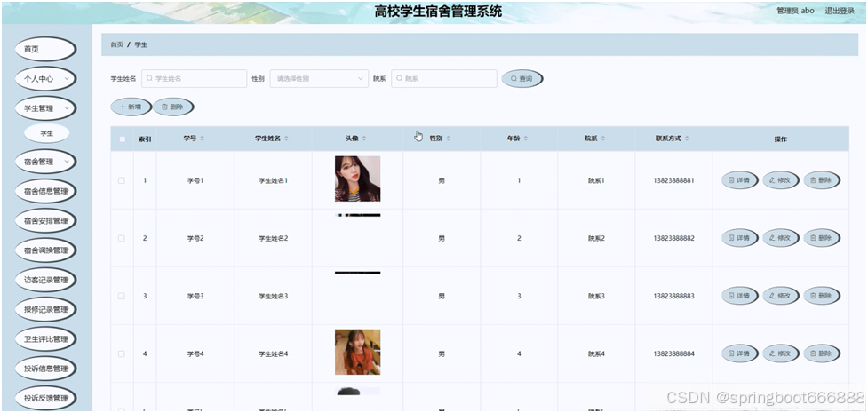The height and width of the screenshot is (413, 868).
Task: Click the 新增 add button
Action: click(131, 107)
